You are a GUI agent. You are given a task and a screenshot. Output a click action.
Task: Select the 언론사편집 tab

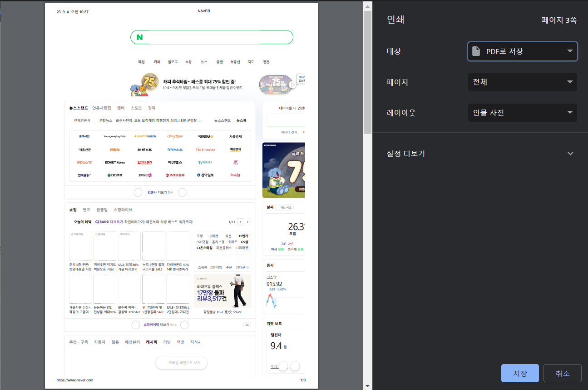102,108
